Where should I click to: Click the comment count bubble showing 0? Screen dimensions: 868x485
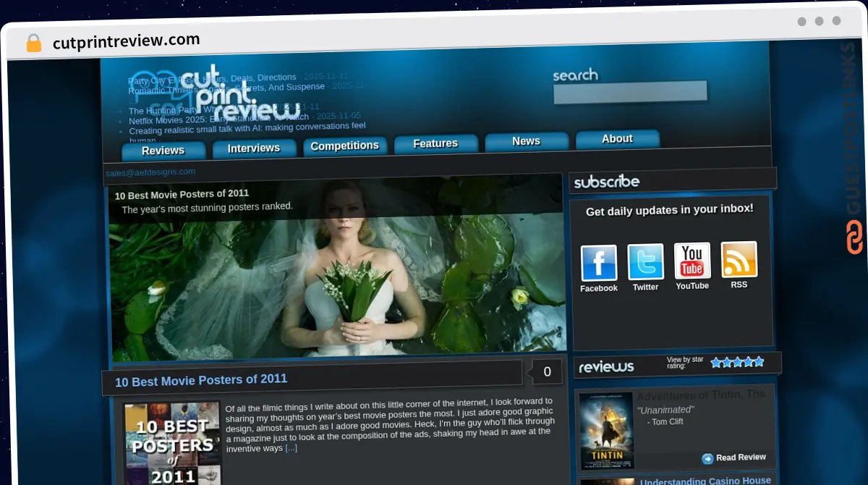547,371
